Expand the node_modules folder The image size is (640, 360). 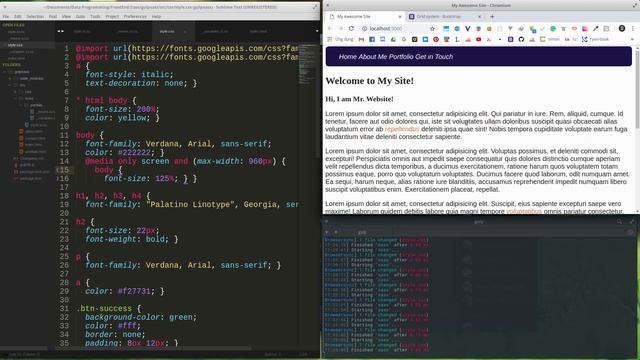tap(10, 78)
